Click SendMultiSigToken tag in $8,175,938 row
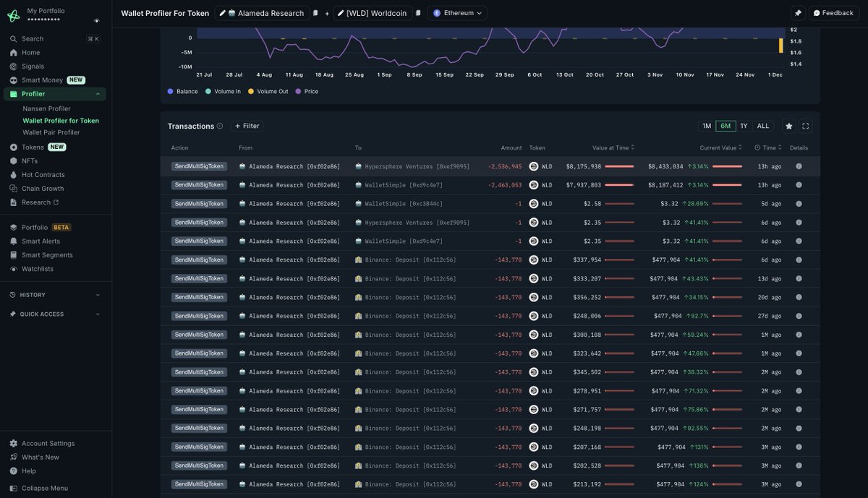The height and width of the screenshot is (498, 868). [x=199, y=166]
